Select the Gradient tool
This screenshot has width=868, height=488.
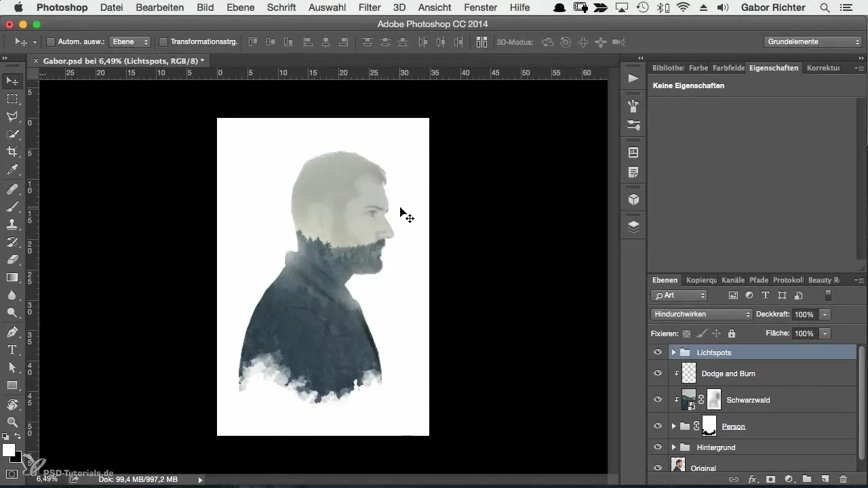pos(12,277)
